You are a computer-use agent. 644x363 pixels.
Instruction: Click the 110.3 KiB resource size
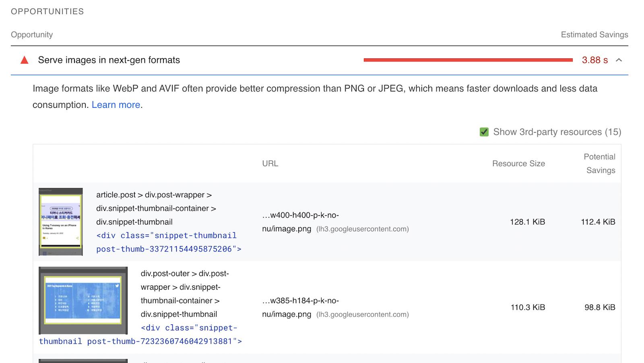click(x=528, y=307)
